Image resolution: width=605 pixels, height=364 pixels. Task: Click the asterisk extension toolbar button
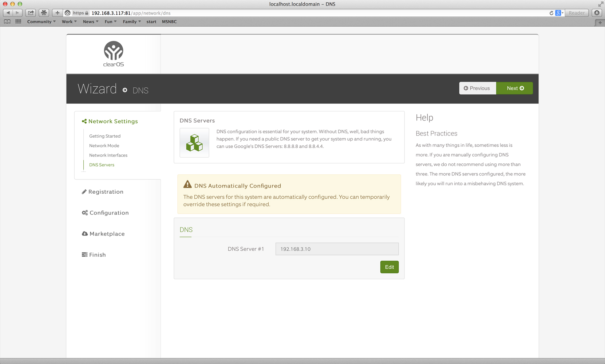click(44, 13)
